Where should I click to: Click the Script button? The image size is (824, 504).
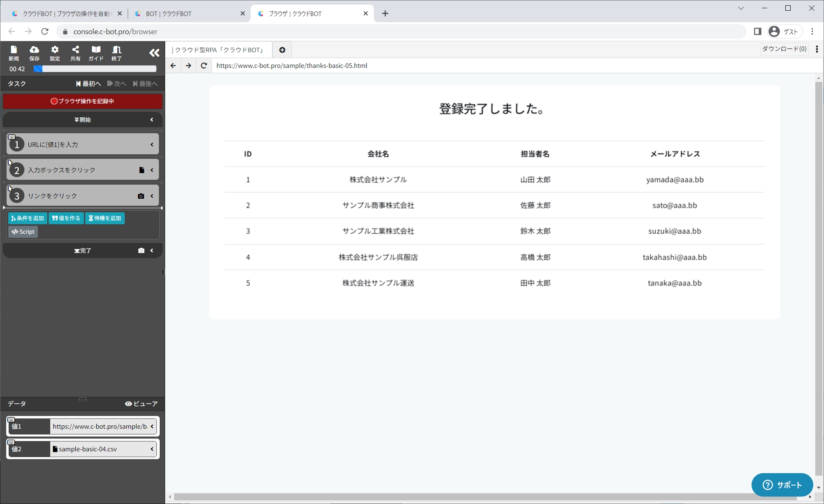pyautogui.click(x=23, y=232)
